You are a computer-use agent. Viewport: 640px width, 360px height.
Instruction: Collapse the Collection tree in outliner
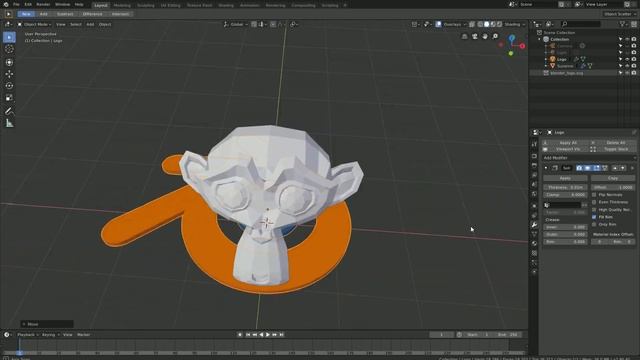(x=540, y=40)
